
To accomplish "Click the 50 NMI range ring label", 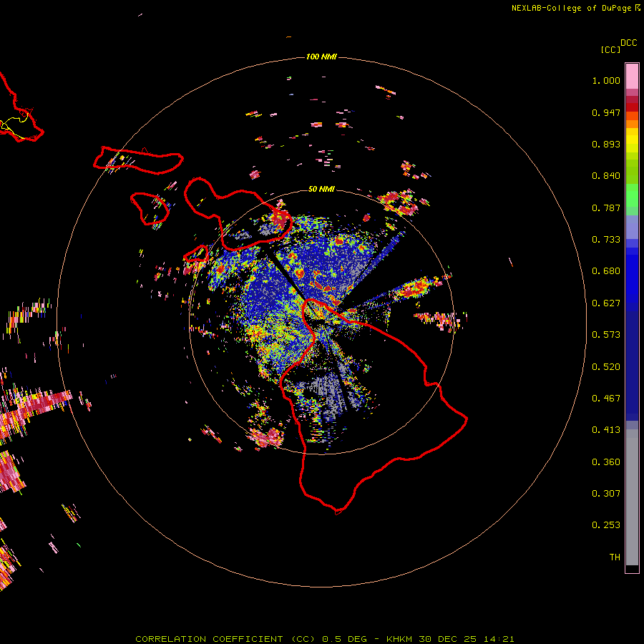I will pos(321,189).
